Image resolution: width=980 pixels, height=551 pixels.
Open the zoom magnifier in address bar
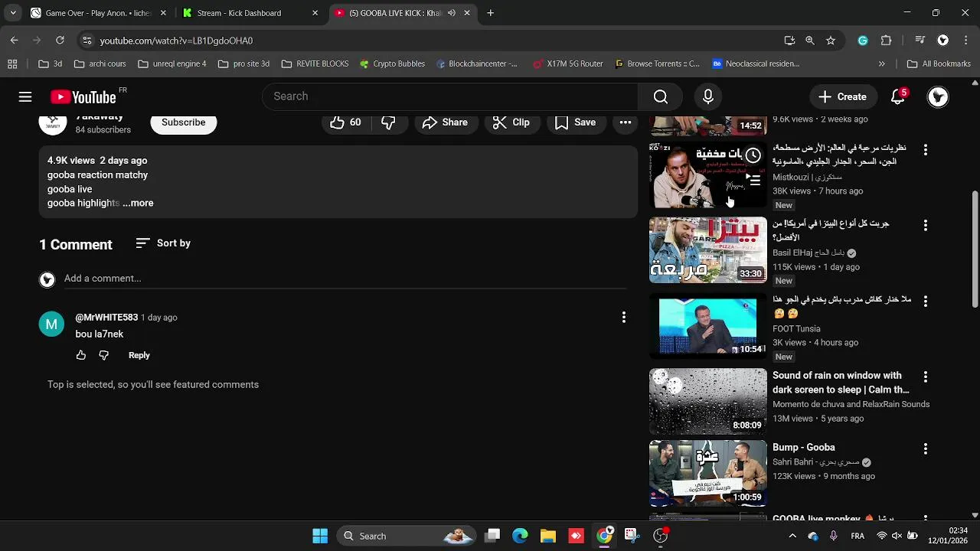click(810, 41)
